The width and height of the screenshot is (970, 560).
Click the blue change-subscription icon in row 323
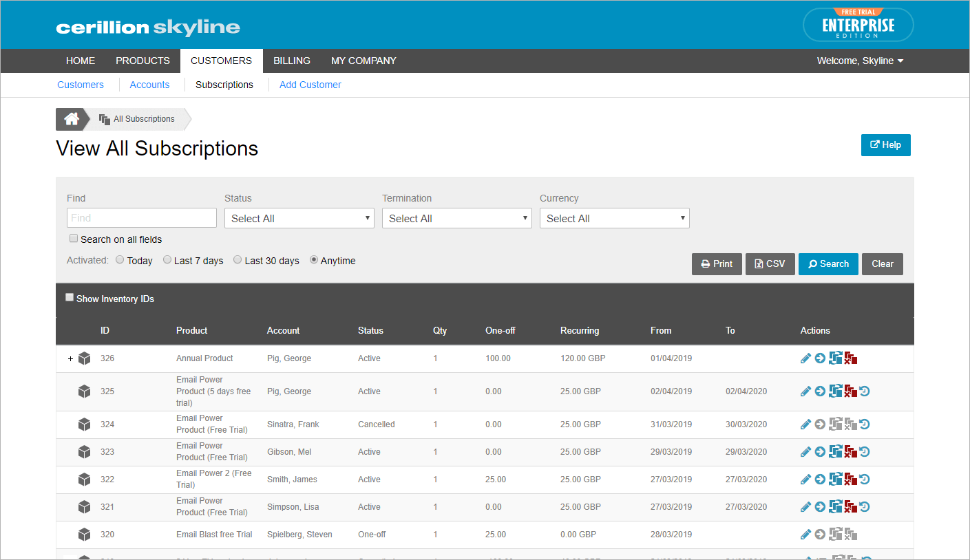[836, 451]
